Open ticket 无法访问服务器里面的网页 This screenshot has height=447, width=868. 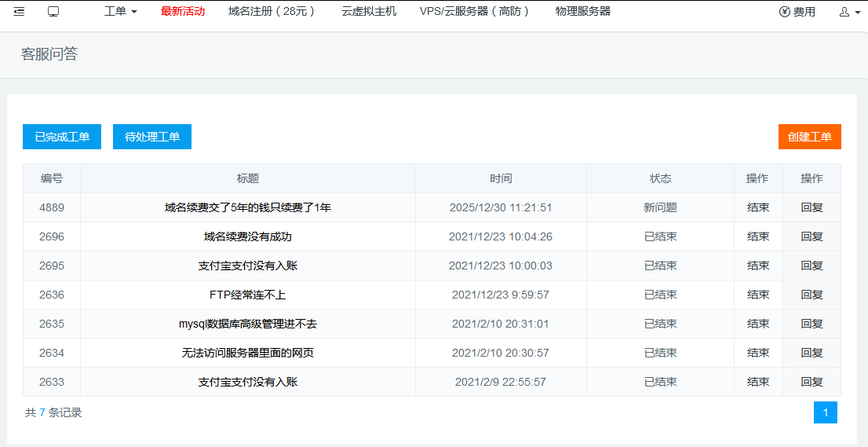(x=247, y=354)
